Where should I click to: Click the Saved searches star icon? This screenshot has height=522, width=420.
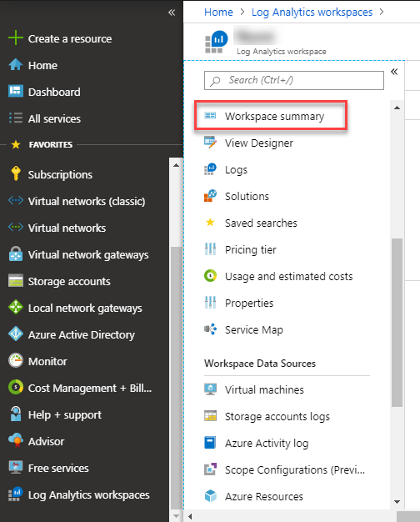210,222
